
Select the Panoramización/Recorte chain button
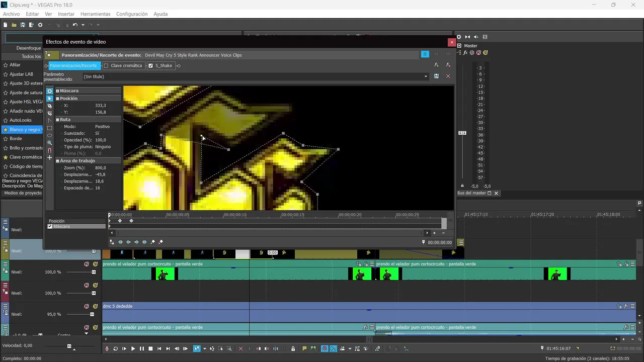point(74,65)
